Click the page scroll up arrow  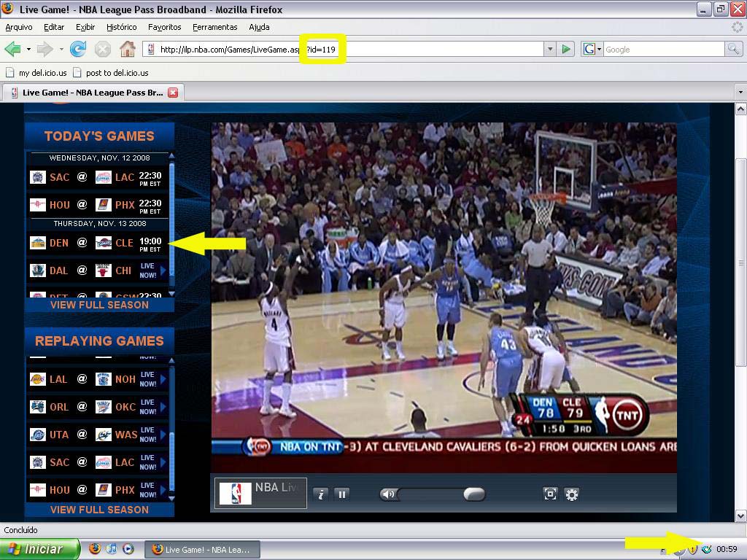point(741,109)
